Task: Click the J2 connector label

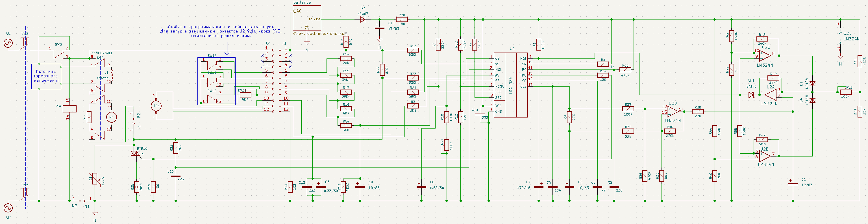Action: [267, 44]
